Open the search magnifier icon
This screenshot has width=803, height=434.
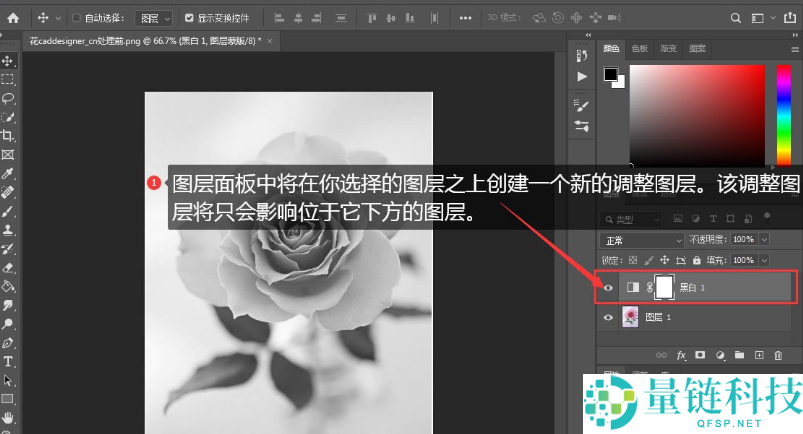click(x=736, y=18)
